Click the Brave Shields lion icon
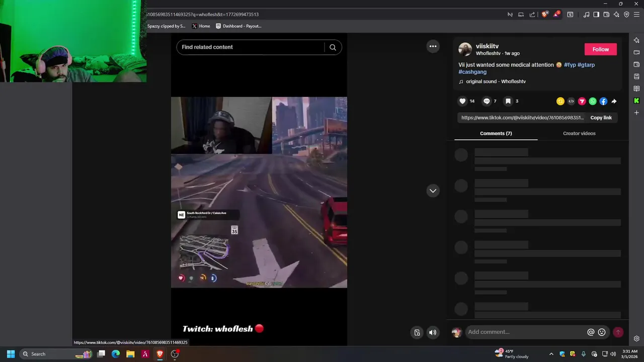 coord(544,15)
